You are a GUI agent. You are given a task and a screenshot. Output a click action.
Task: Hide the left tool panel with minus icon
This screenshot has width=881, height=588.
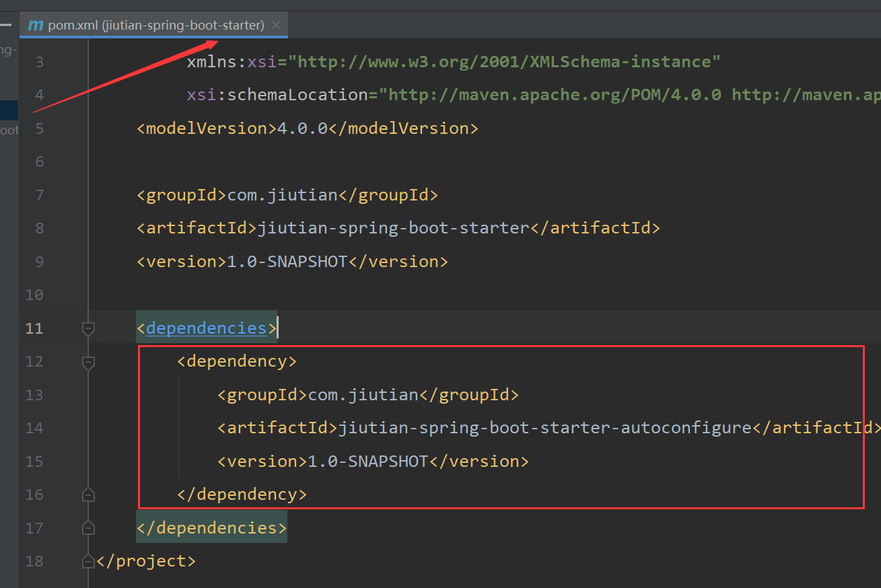6,25
